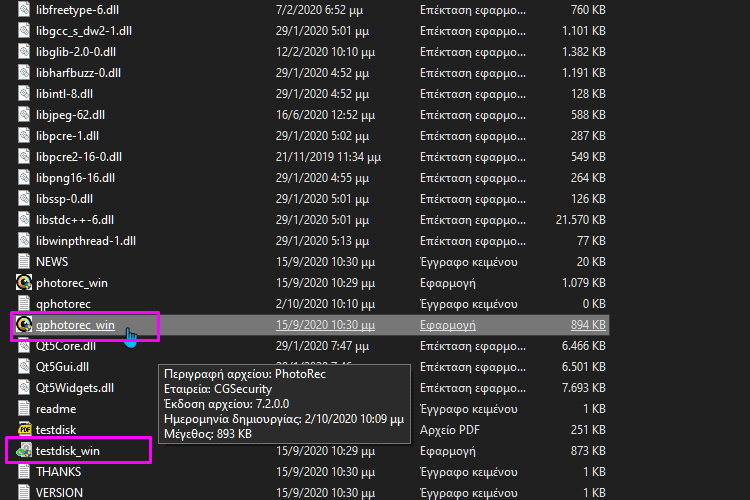This screenshot has height=500, width=750.
Task: Select the VERSION text document icon
Action: tap(23, 492)
